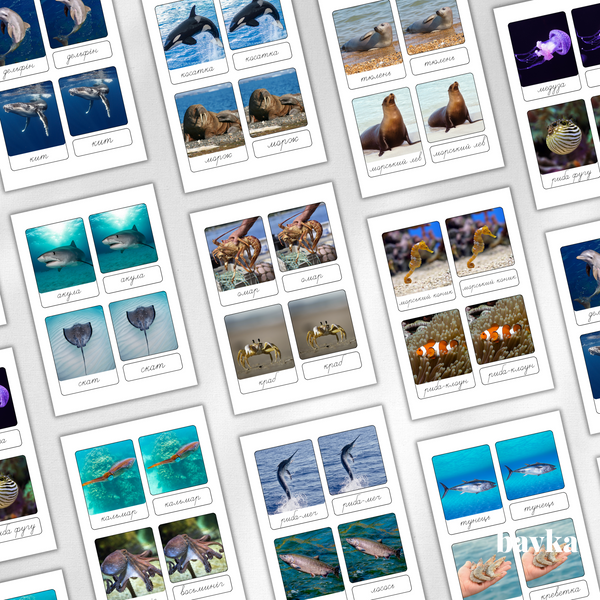
Task: Click the standalone "тунець" label box
Action: click(539, 506)
